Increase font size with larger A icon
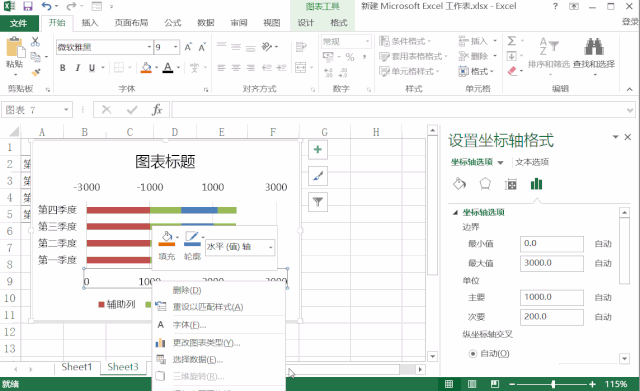 click(188, 47)
